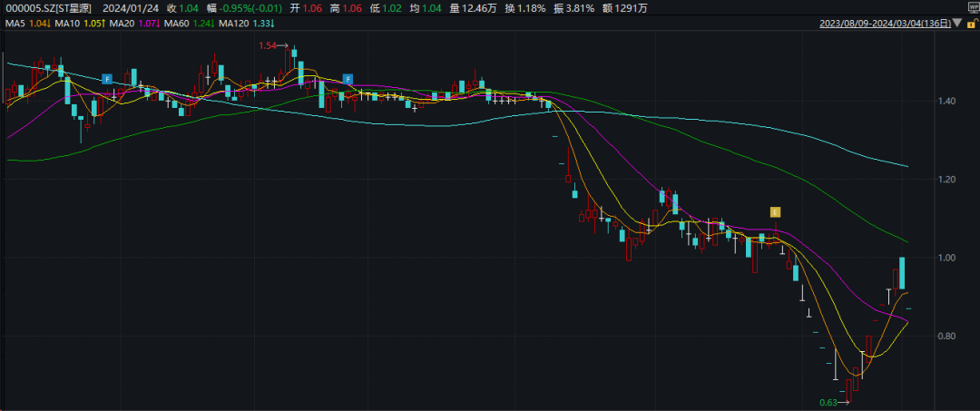This screenshot has width=980, height=411.
Task: Click the earliest blue F event marker
Action: 106,80
